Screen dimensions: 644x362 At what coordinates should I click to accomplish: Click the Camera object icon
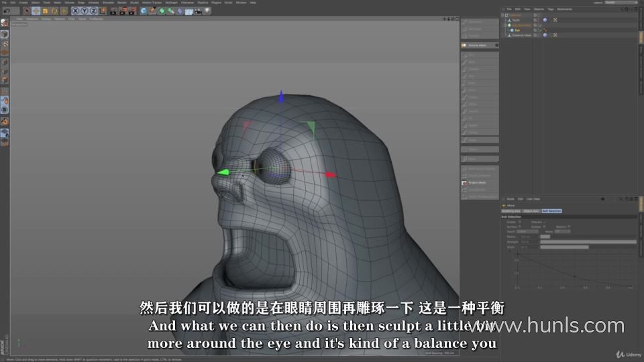pyautogui.click(x=198, y=11)
